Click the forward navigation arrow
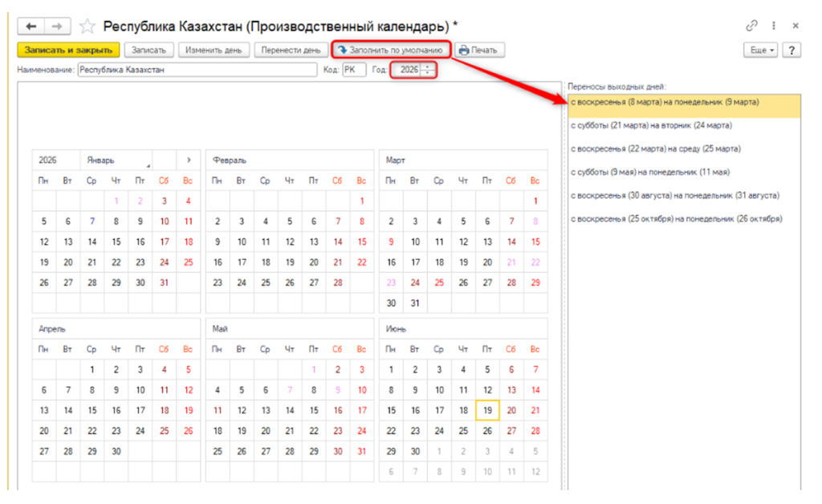822x504 pixels. [58, 26]
